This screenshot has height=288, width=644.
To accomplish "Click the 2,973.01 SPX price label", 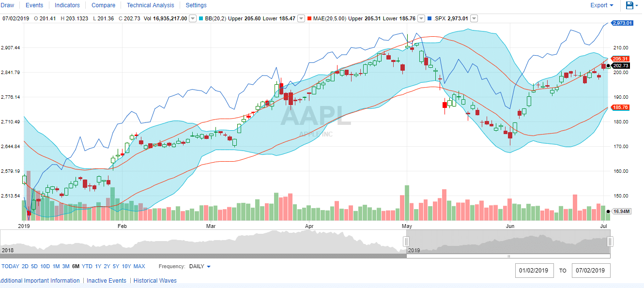I will click(x=622, y=23).
